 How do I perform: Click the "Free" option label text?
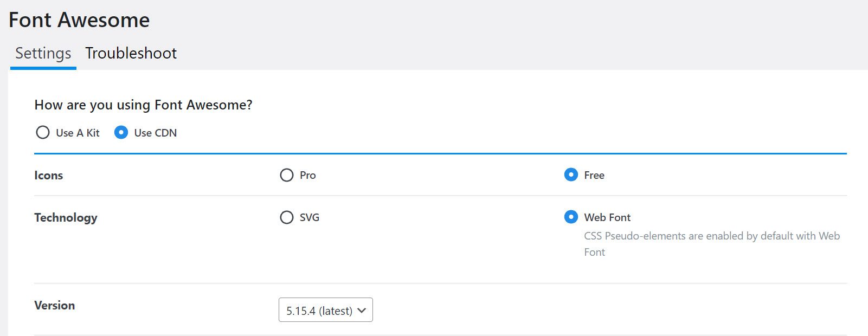click(x=594, y=175)
